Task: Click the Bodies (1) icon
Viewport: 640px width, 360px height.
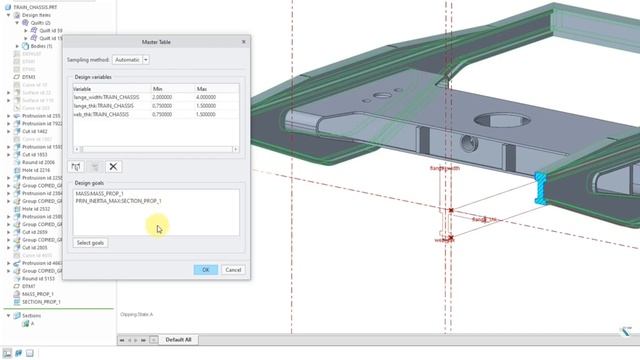Action: 25,46
